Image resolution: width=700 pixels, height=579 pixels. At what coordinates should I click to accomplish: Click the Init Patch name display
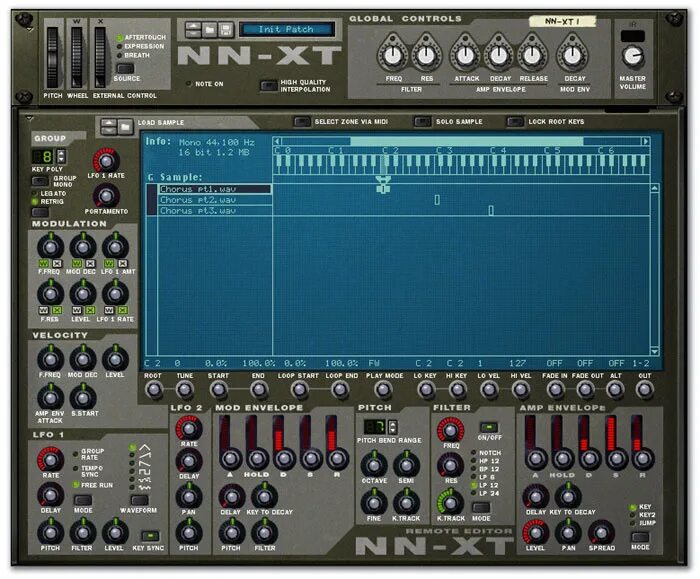286,29
